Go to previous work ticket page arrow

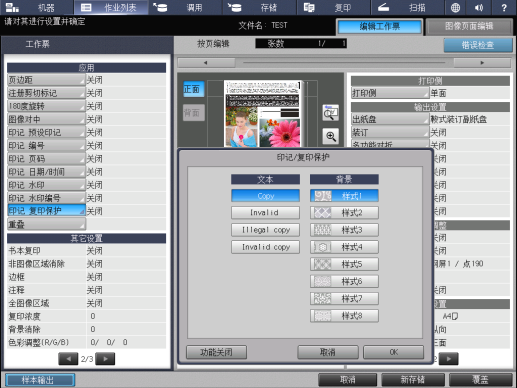point(68,359)
